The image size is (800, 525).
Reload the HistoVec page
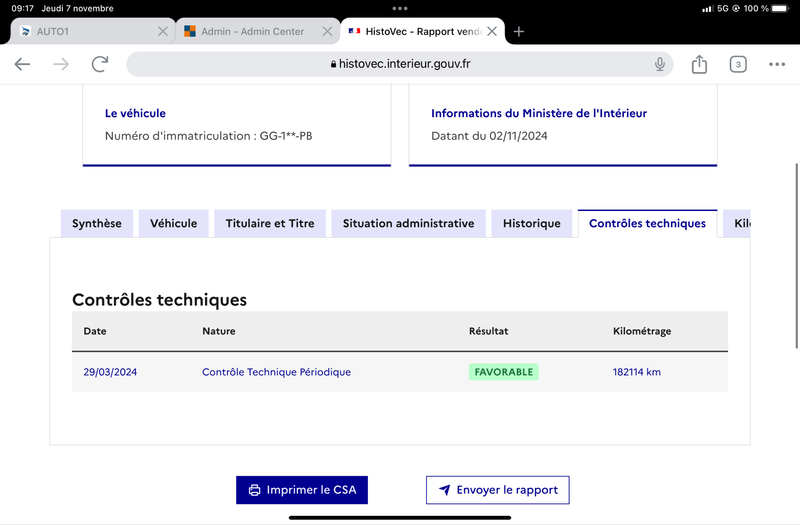[100, 64]
